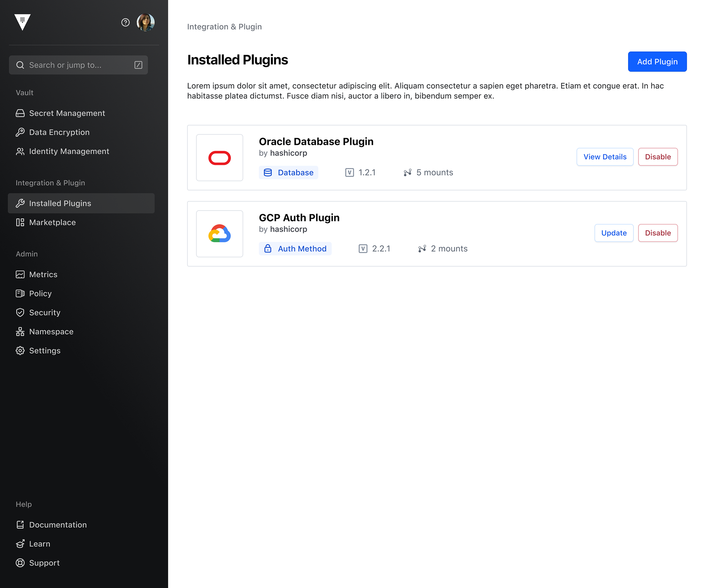Disable the GCP Auth Plugin

pos(657,233)
